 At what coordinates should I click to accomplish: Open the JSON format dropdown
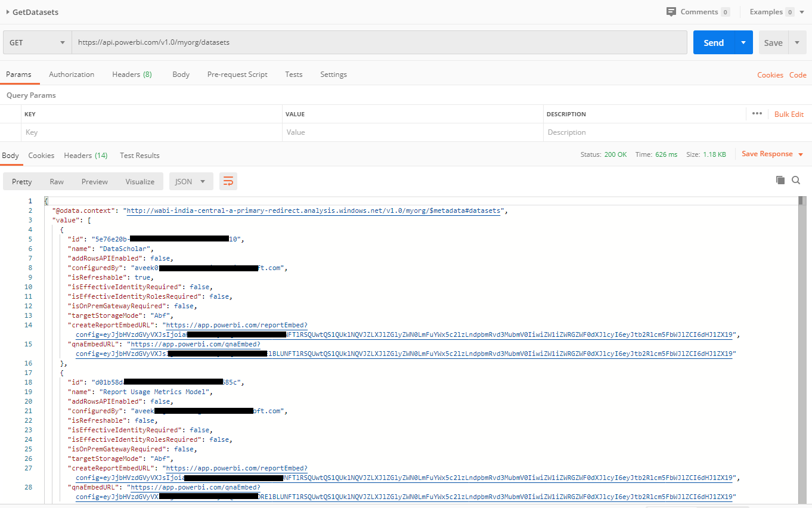click(191, 182)
